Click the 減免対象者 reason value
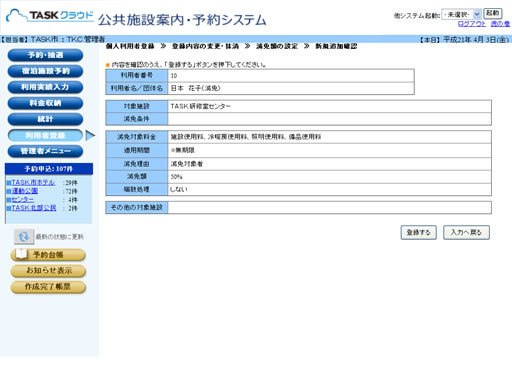This screenshot has height=384, width=512. (x=187, y=164)
